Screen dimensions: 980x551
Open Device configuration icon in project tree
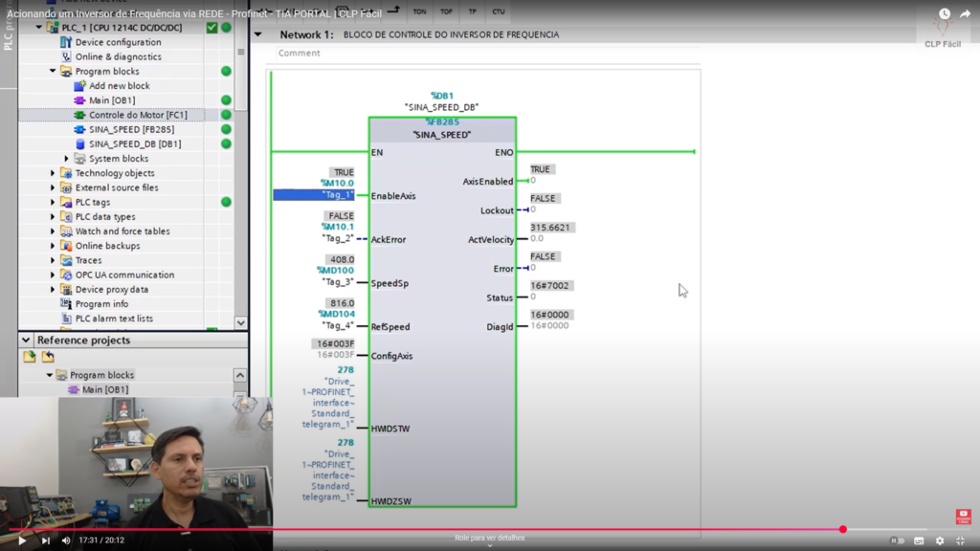(x=66, y=42)
